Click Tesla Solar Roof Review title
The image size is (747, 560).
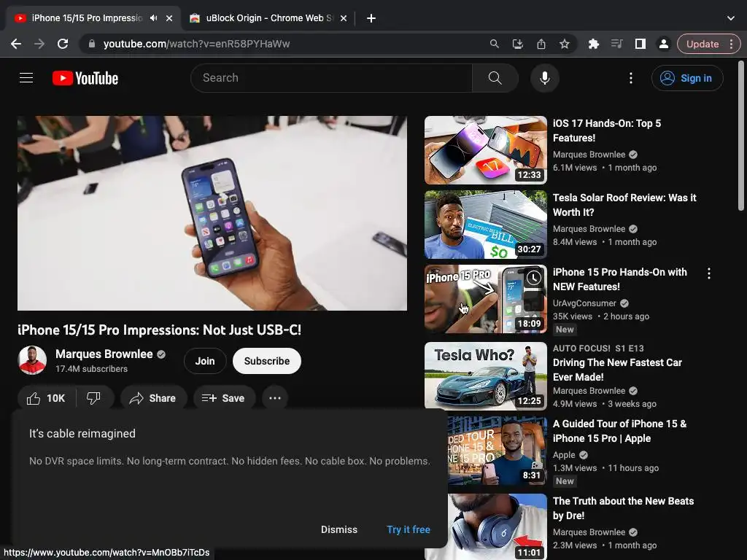tap(624, 205)
